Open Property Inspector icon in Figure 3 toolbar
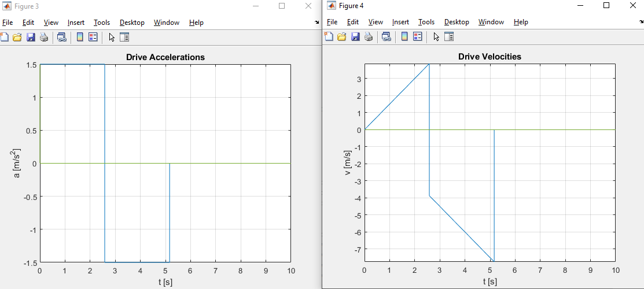This screenshot has height=289, width=644. (124, 38)
